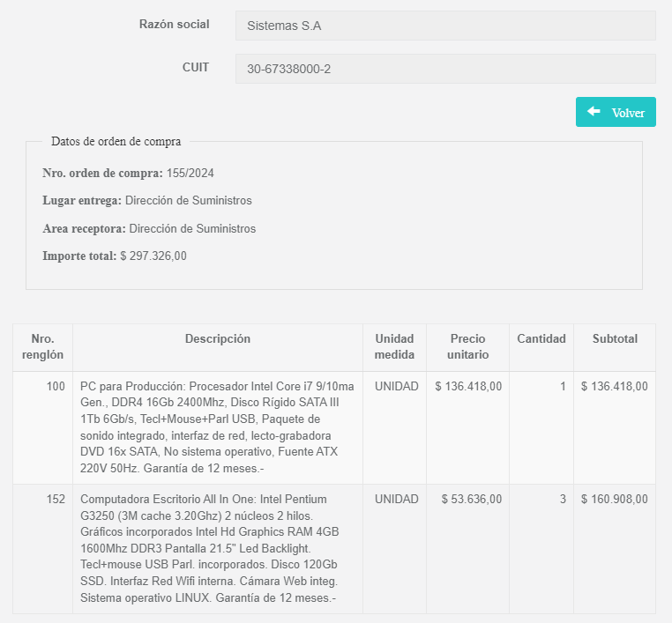This screenshot has height=623, width=672.
Task: Select the $ 160.908,00 subtotal cell
Action: pos(614,499)
